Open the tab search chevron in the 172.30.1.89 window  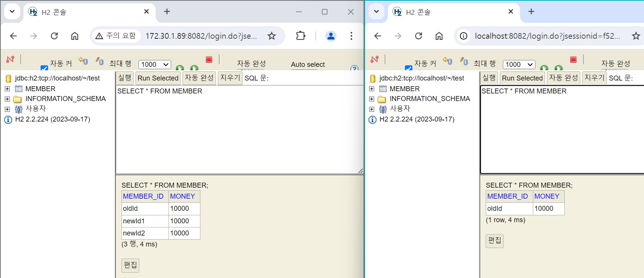point(12,11)
